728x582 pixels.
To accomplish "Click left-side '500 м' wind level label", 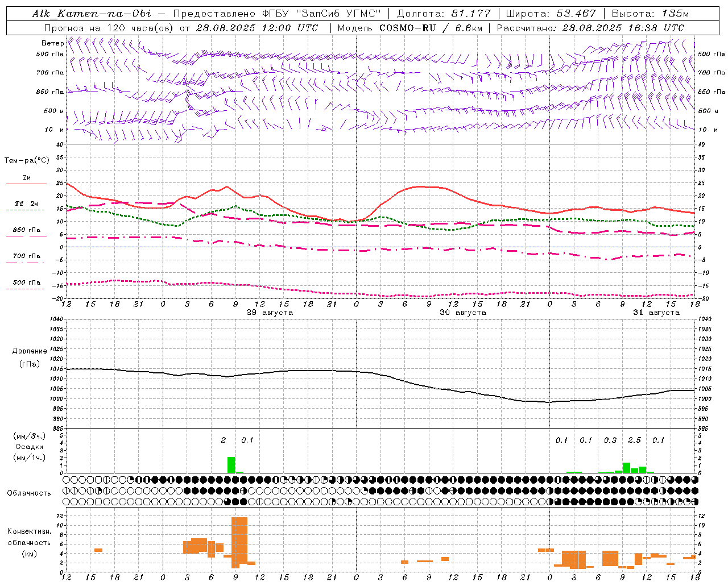I will click(55, 111).
